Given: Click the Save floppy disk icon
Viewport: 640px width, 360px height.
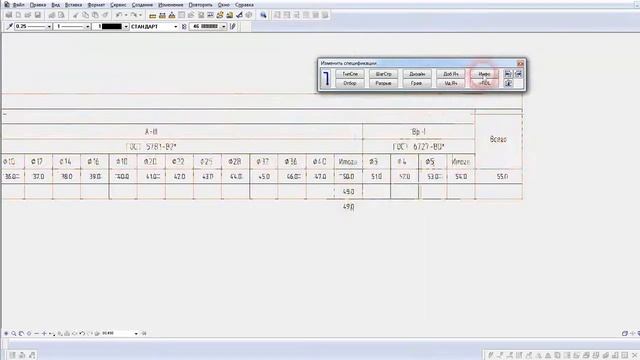Looking at the screenshot, I should [x=38, y=15].
